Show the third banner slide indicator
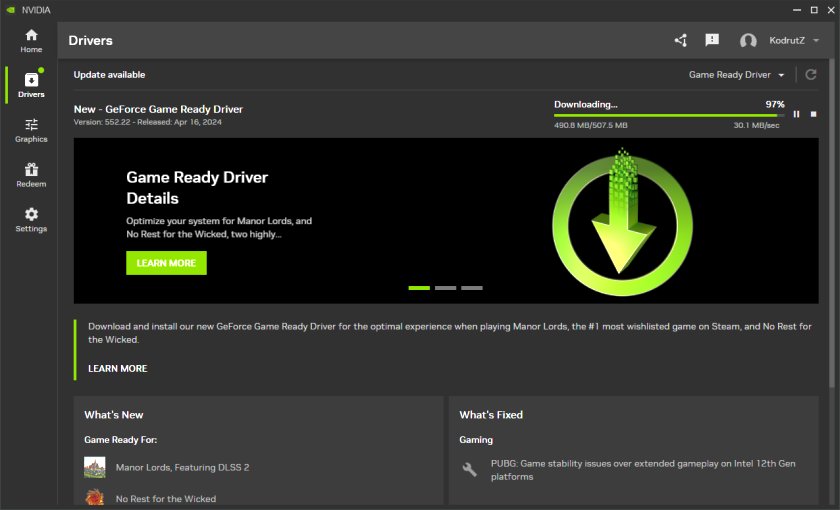Image resolution: width=840 pixels, height=510 pixels. (x=472, y=288)
